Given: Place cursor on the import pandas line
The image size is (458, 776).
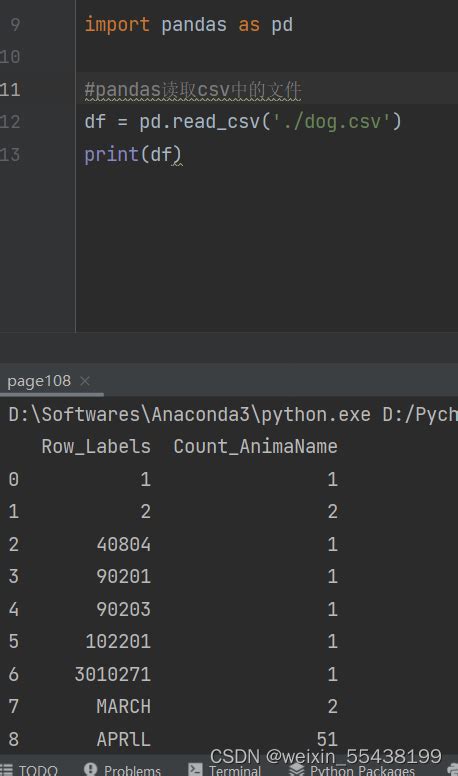Looking at the screenshot, I should 189,25.
